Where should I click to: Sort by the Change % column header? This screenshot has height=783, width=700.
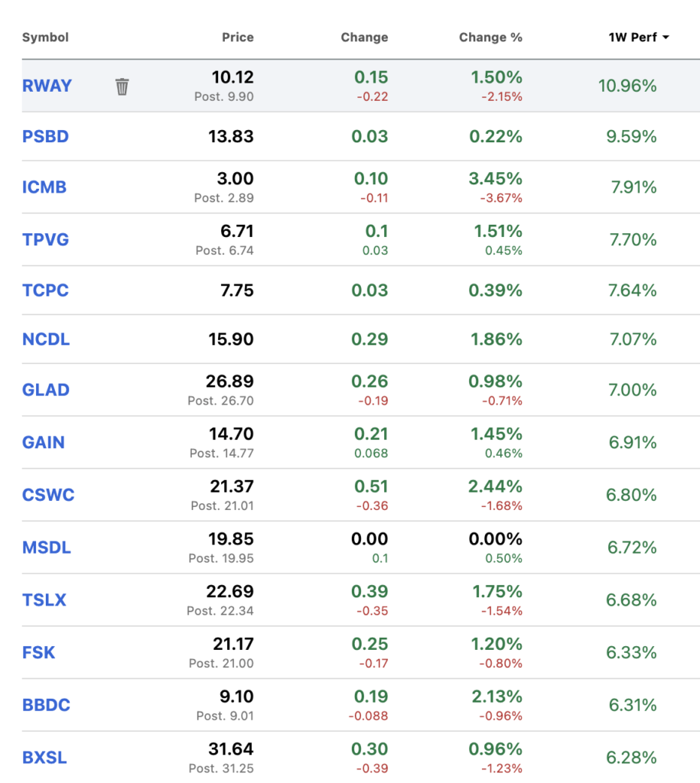[490, 37]
